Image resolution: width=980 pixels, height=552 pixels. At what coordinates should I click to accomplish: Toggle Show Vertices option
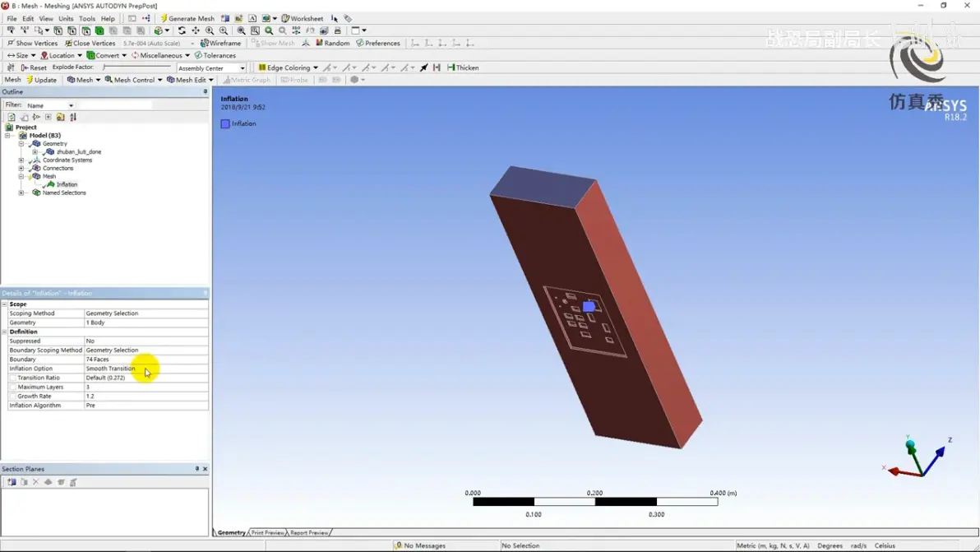(x=33, y=43)
